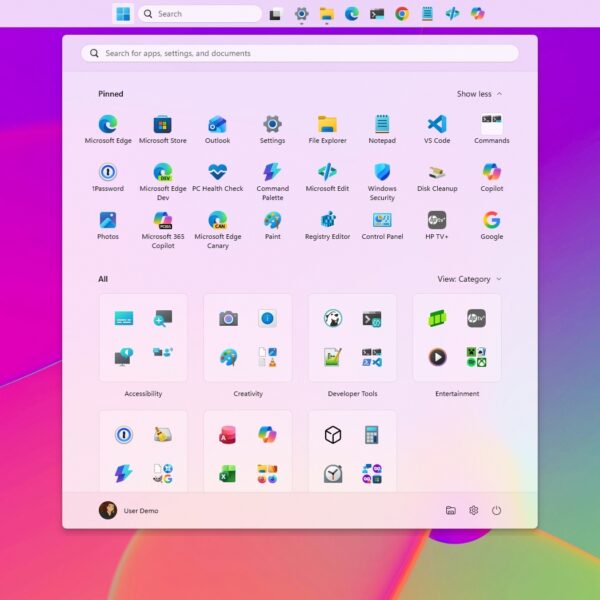This screenshot has height=600, width=600.
Task: Open Microsoft Edge from the taskbar
Action: (x=352, y=14)
